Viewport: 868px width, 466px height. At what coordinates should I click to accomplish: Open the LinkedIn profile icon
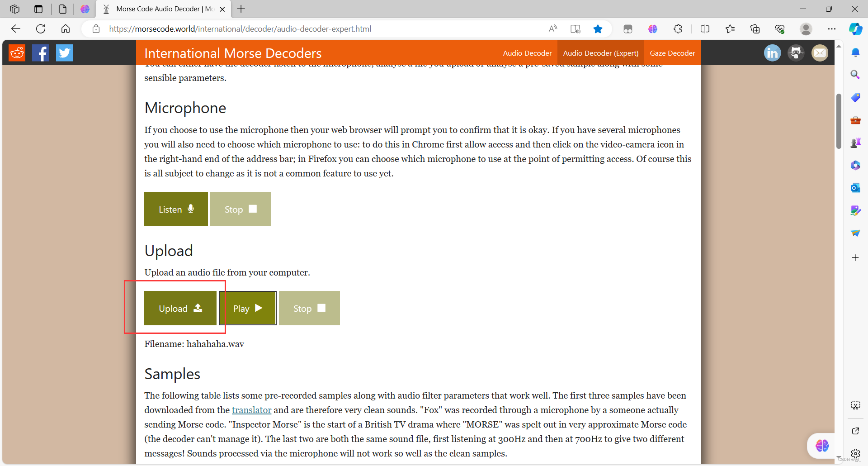click(x=772, y=53)
